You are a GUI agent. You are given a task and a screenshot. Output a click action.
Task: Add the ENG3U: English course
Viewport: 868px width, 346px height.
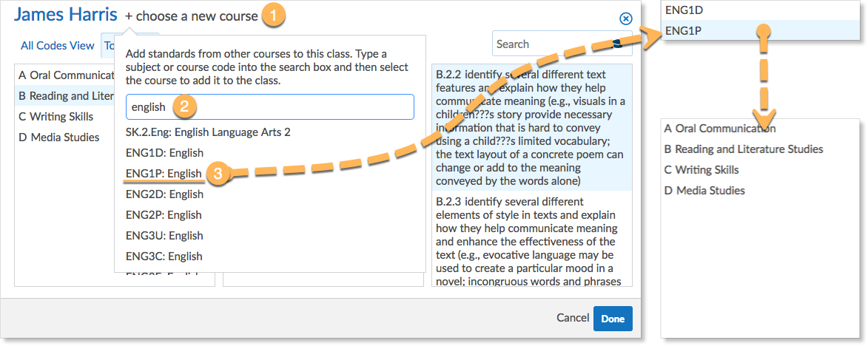[x=164, y=236]
